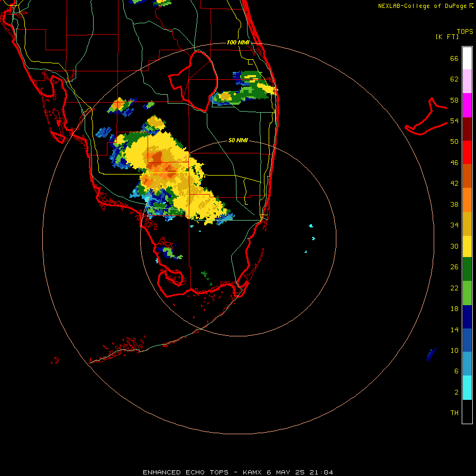Click the 34 legend label
476x476 pixels.
pos(454,225)
